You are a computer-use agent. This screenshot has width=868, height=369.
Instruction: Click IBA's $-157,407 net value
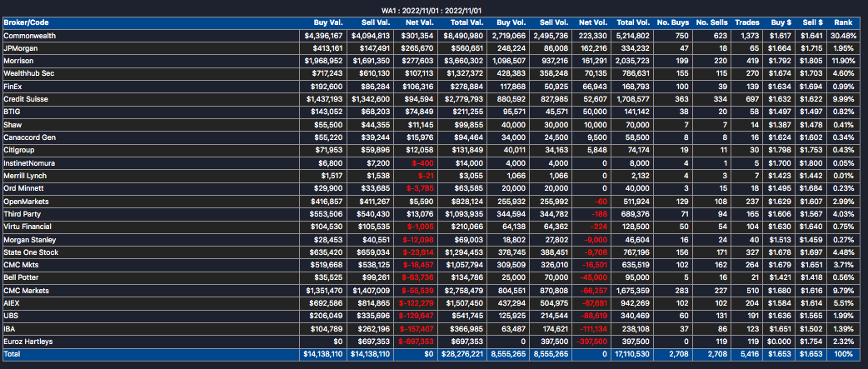click(417, 329)
